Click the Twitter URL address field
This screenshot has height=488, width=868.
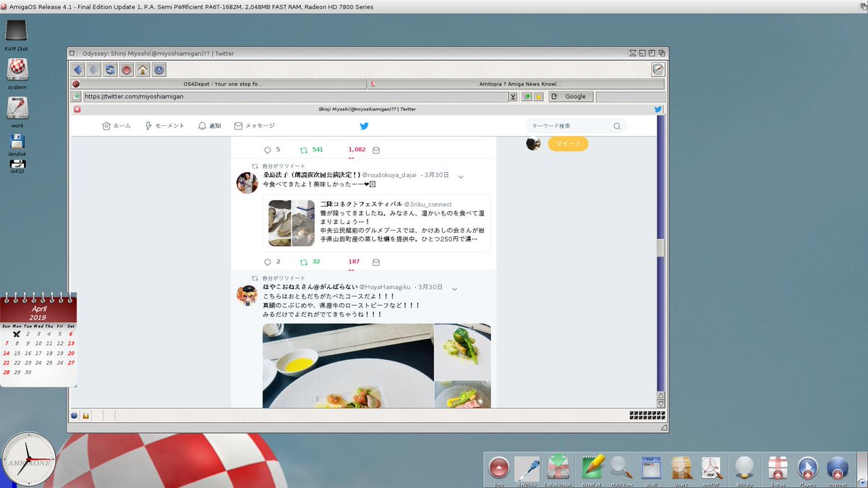click(x=295, y=96)
